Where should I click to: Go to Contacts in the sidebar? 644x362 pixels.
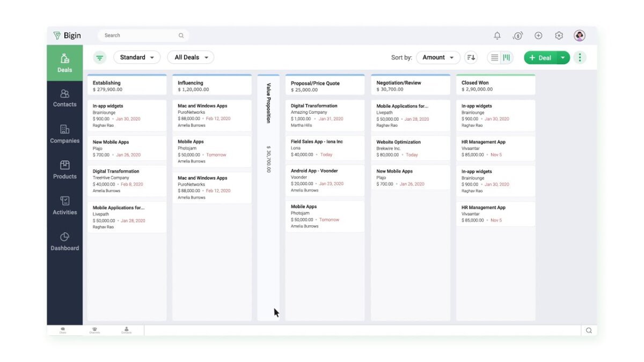pos(64,98)
